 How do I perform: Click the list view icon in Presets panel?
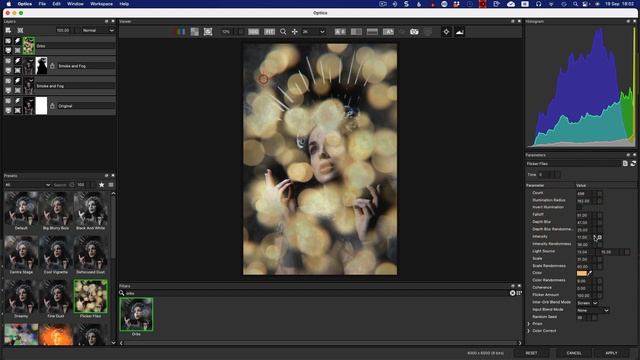tap(111, 185)
